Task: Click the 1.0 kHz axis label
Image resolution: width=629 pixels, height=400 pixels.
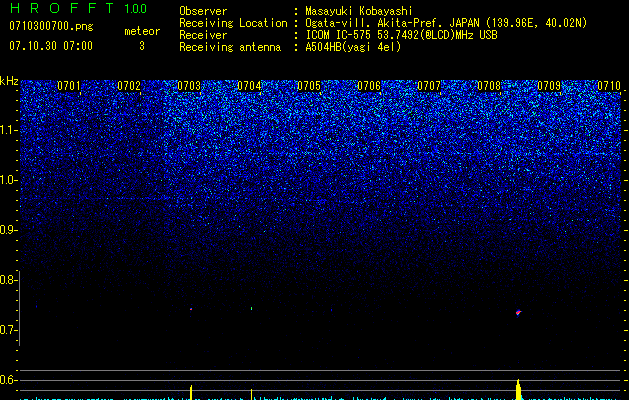Action: pos(7,180)
